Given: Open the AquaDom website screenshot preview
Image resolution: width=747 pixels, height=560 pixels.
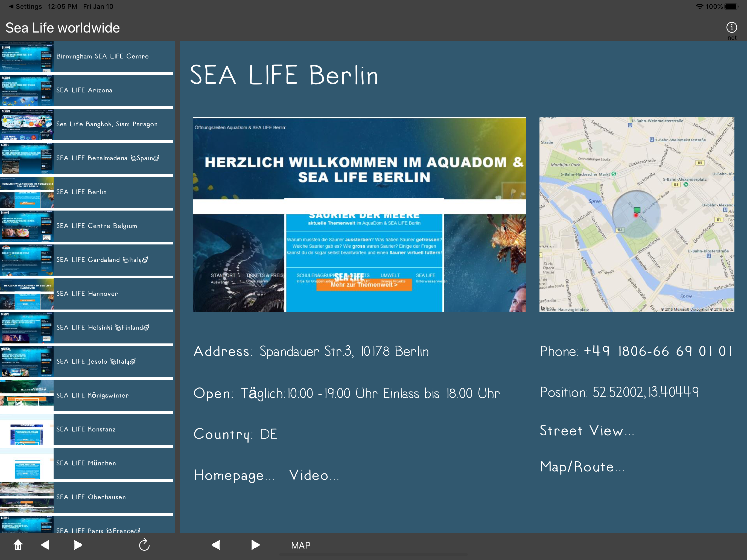Looking at the screenshot, I should (359, 214).
